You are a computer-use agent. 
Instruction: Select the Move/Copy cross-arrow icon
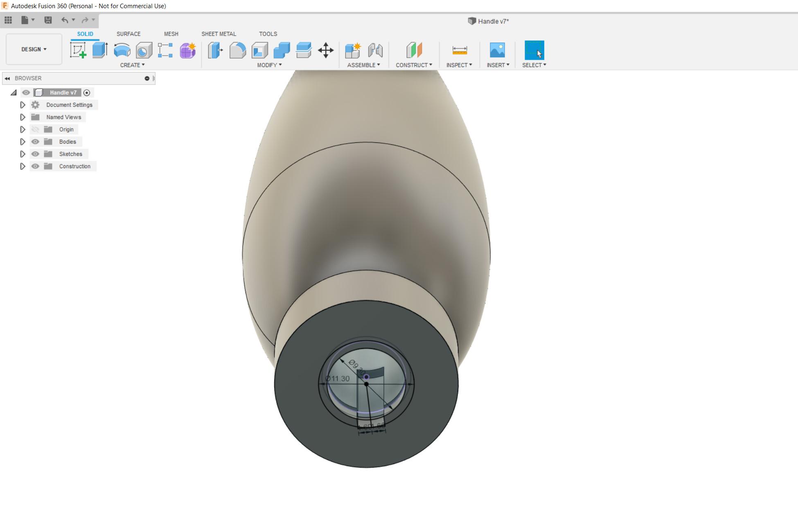326,50
